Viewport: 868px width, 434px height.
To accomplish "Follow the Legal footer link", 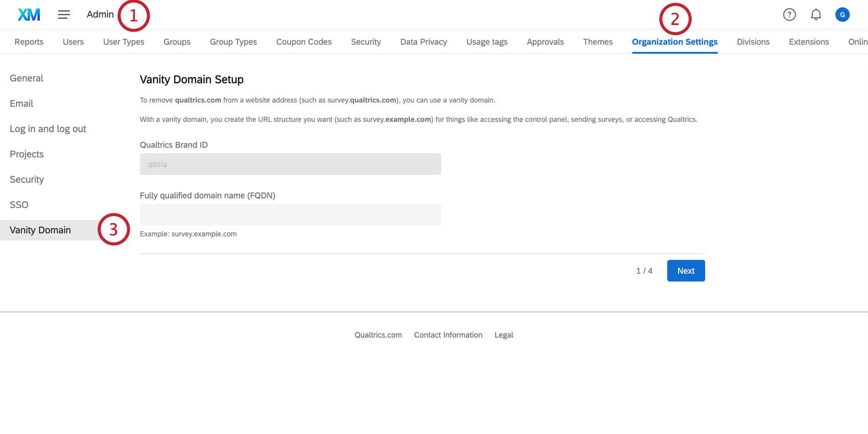I will [x=503, y=335].
